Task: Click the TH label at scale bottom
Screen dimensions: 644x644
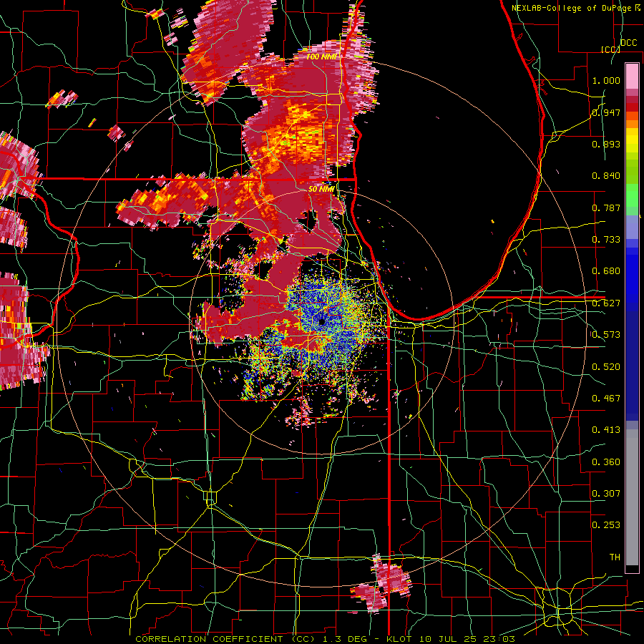Action: point(615,557)
